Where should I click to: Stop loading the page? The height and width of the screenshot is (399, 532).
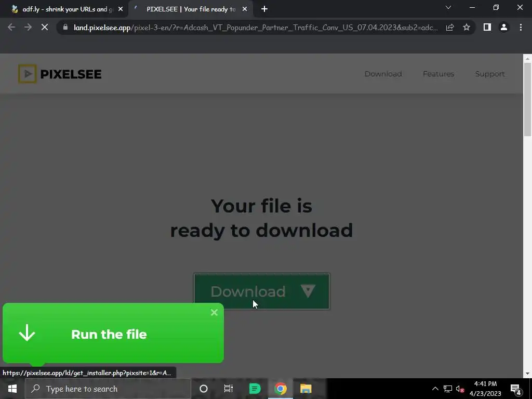45,27
